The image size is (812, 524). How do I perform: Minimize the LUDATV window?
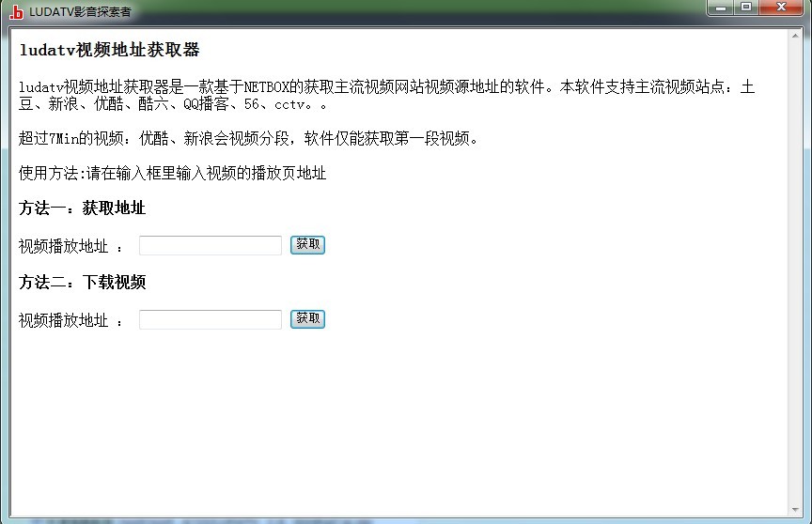point(722,8)
